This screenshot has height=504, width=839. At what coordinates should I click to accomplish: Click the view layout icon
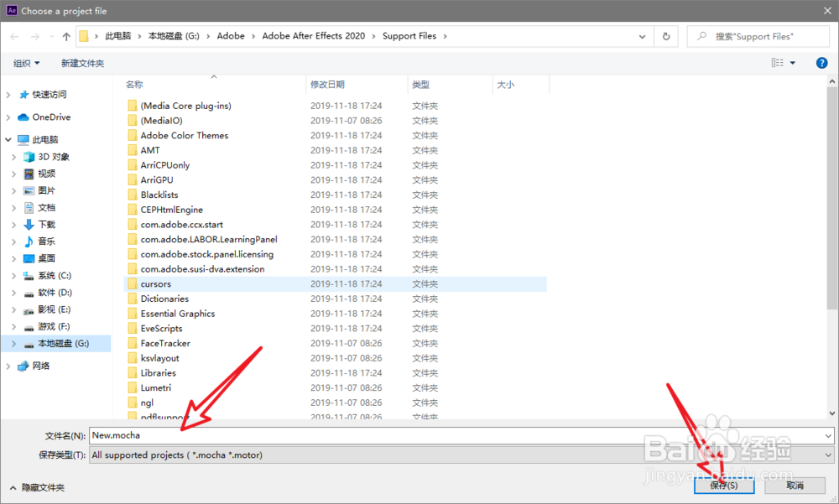point(778,63)
